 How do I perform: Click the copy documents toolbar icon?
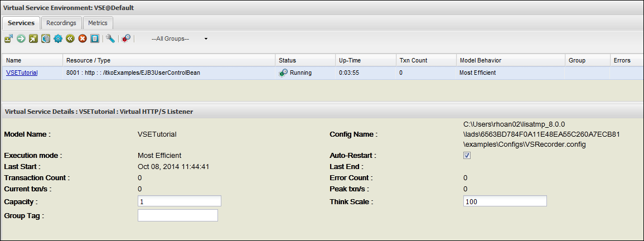46,38
